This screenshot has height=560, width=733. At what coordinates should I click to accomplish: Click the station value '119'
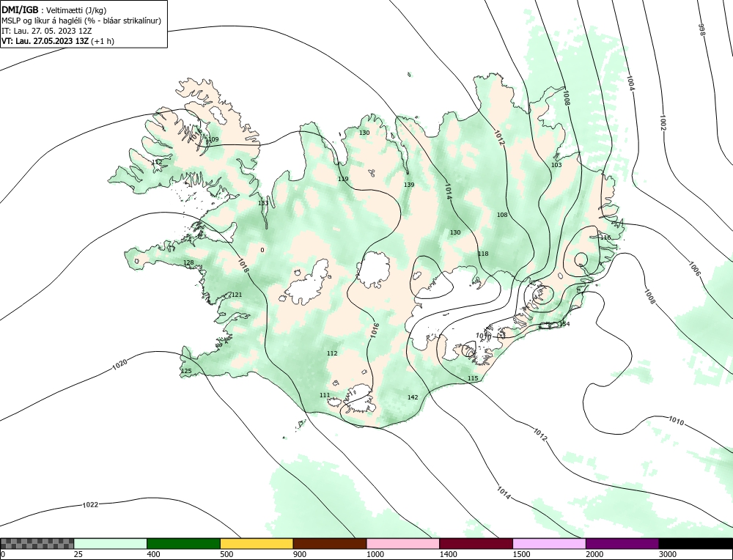[343, 179]
